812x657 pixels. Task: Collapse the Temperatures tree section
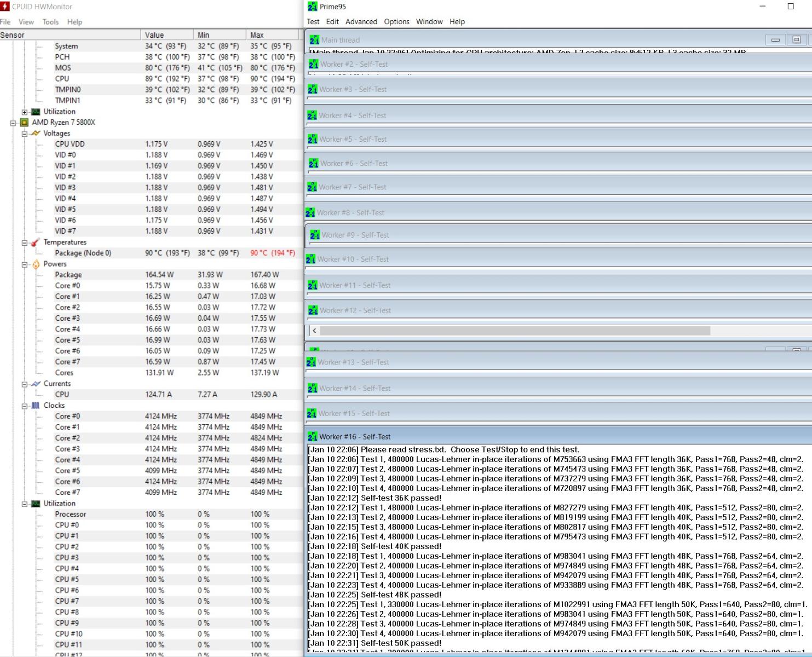(25, 243)
